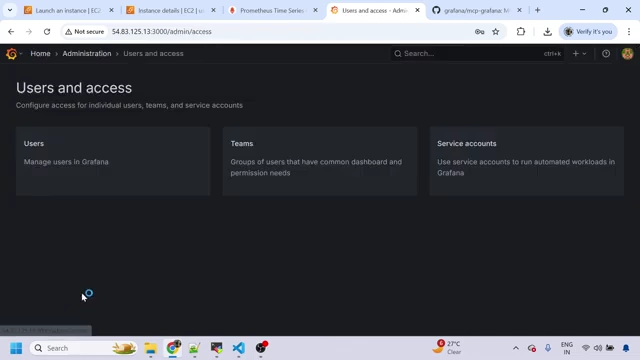The width and height of the screenshot is (640, 360).
Task: Expand the New menu chevron
Action: pyautogui.click(x=584, y=53)
